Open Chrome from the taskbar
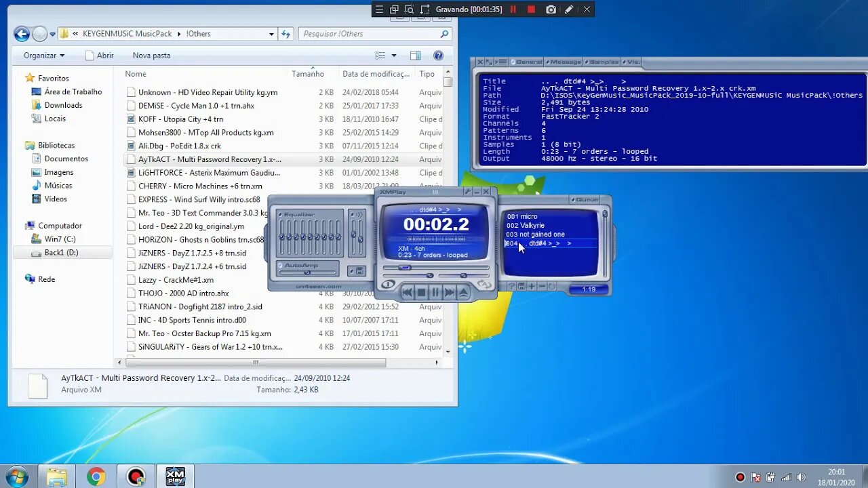Image resolution: width=868 pixels, height=488 pixels. coord(96,476)
